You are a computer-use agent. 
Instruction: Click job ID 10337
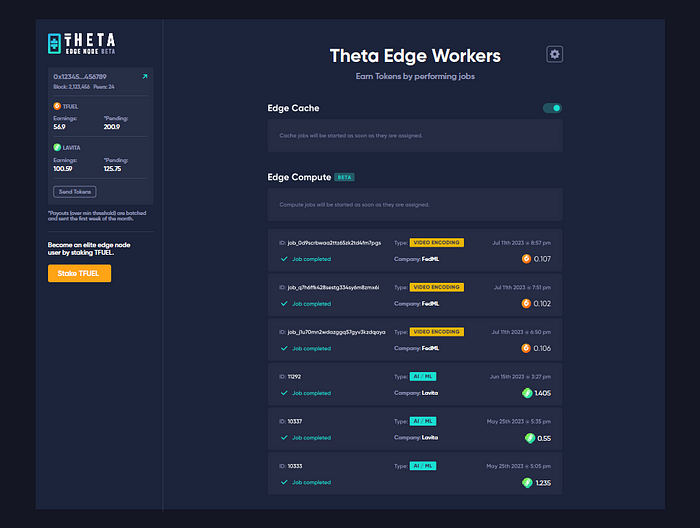[295, 421]
